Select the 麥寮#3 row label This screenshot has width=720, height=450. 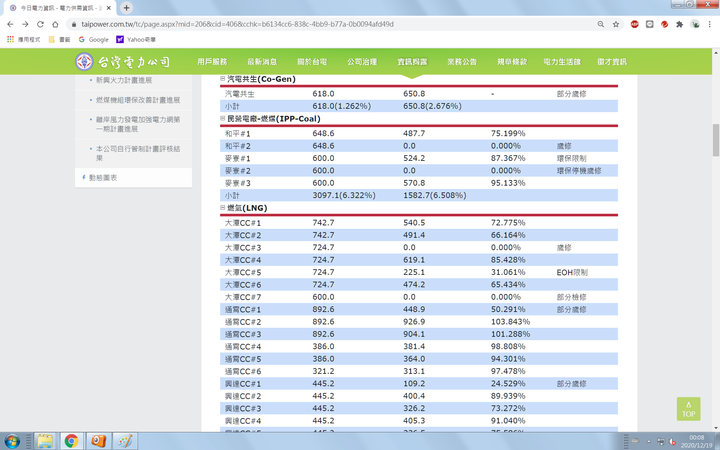click(x=237, y=183)
